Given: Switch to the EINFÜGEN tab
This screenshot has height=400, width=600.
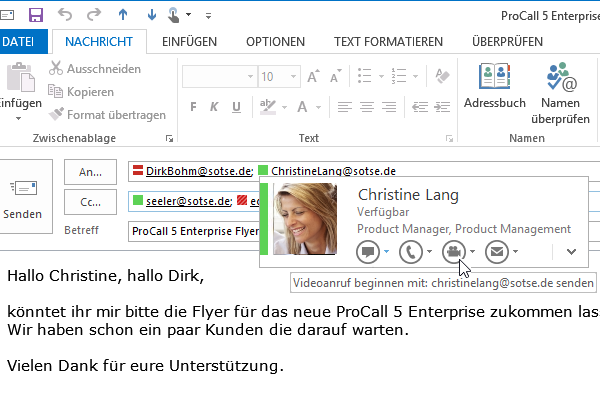Looking at the screenshot, I should pos(189,41).
